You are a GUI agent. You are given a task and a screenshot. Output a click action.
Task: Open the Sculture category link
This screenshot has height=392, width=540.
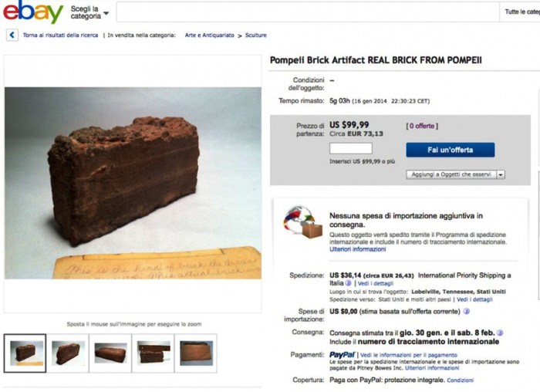[256, 35]
